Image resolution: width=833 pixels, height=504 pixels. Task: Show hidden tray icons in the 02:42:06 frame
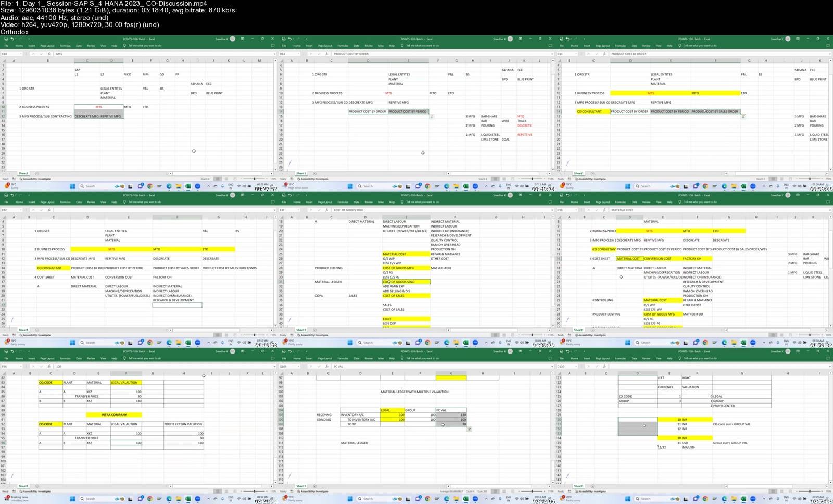coord(486,498)
